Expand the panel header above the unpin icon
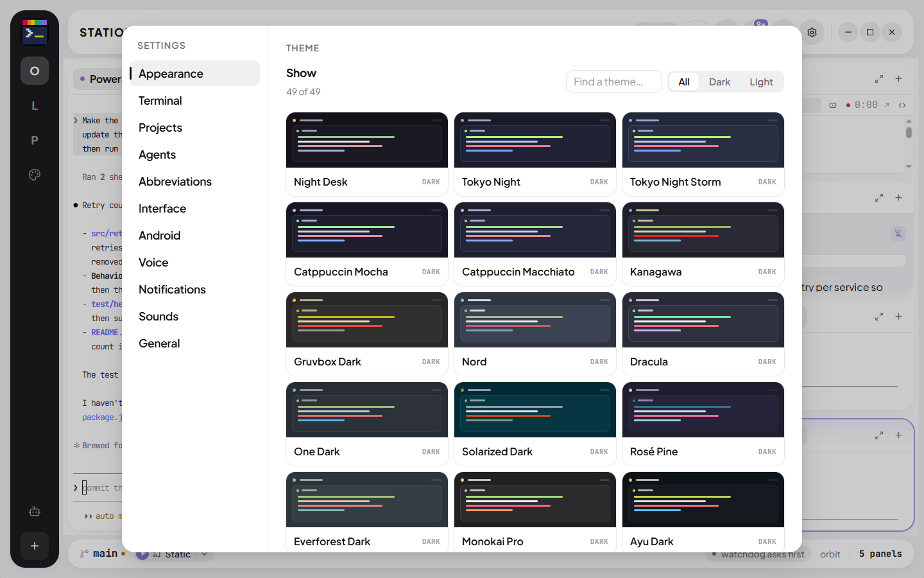The image size is (924, 578). point(879,198)
